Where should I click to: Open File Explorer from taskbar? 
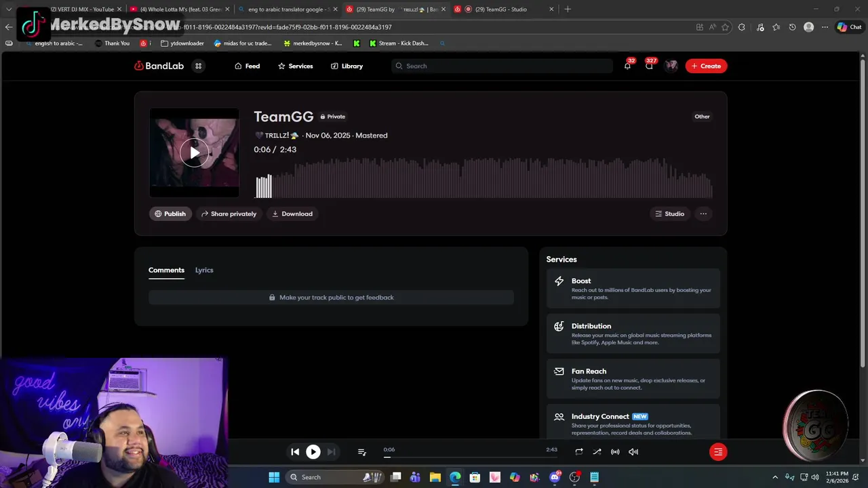(435, 477)
